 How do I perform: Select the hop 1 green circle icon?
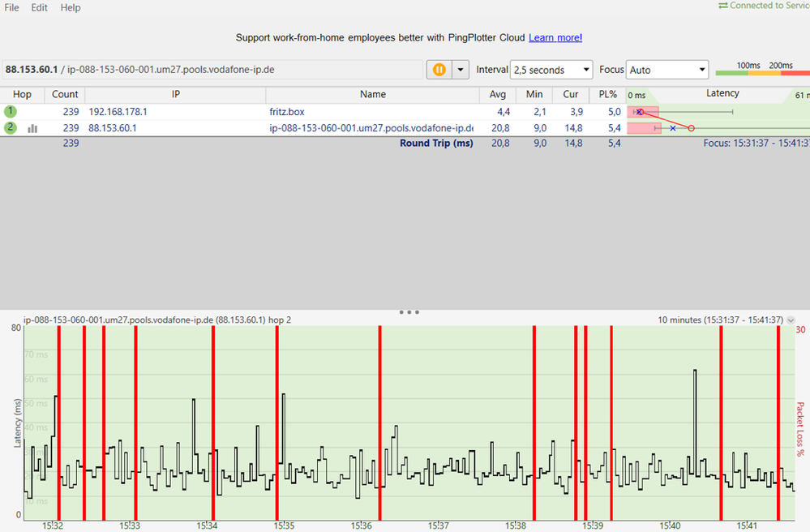(10, 111)
